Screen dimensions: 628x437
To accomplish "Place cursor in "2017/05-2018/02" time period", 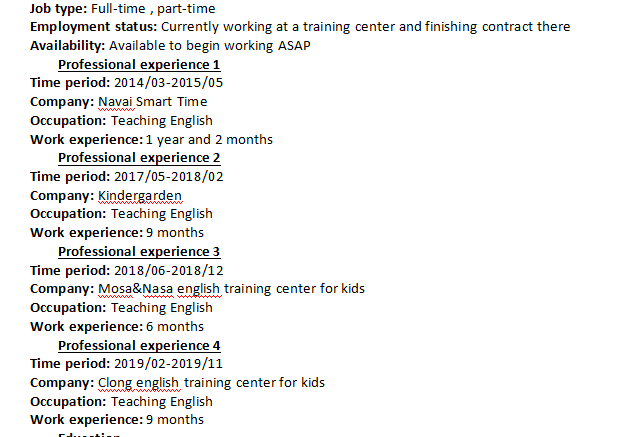I will pyautogui.click(x=168, y=177).
